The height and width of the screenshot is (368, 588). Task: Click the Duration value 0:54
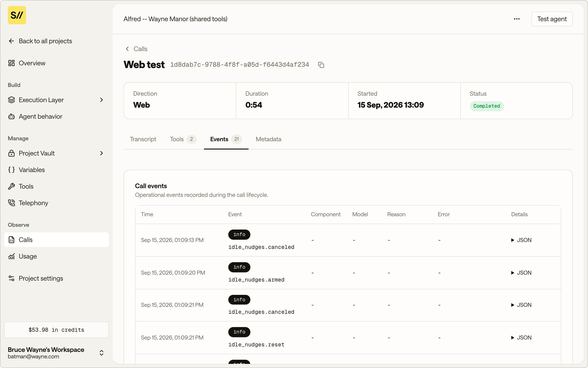253,105
